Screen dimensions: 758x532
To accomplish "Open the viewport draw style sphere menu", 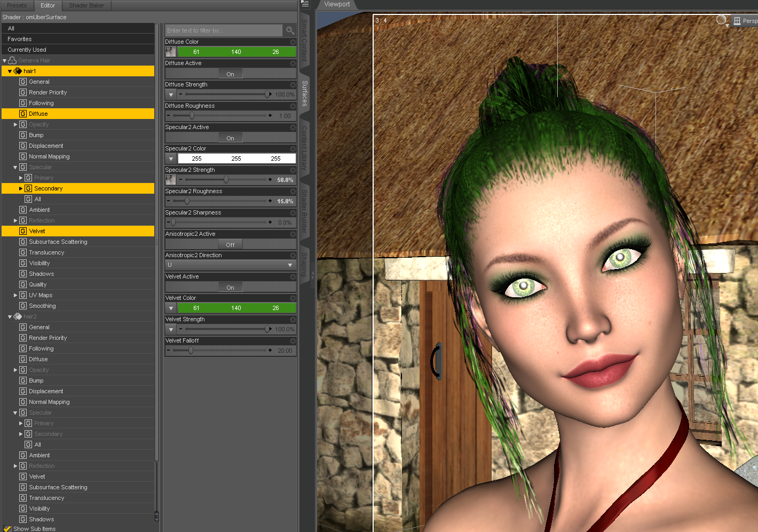I will pyautogui.click(x=722, y=20).
